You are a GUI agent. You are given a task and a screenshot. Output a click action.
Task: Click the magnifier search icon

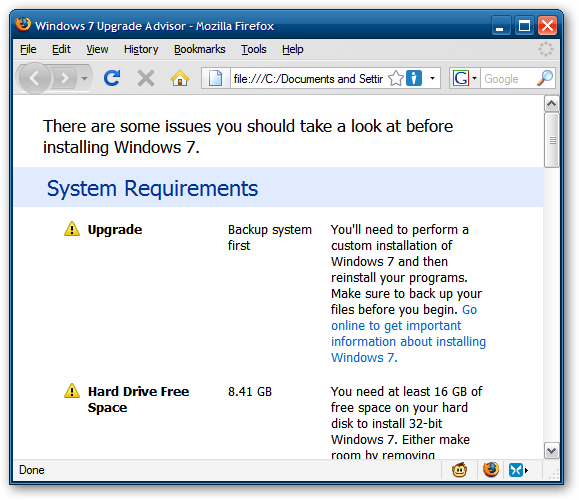[x=545, y=78]
